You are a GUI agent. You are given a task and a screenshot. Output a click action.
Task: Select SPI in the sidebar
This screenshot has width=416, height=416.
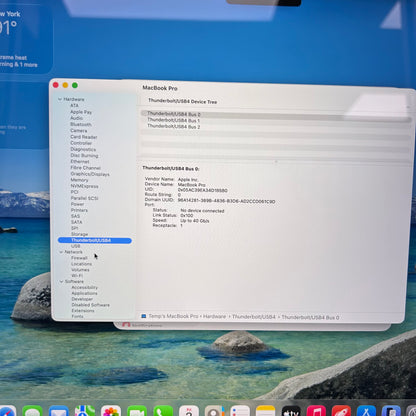(x=74, y=228)
